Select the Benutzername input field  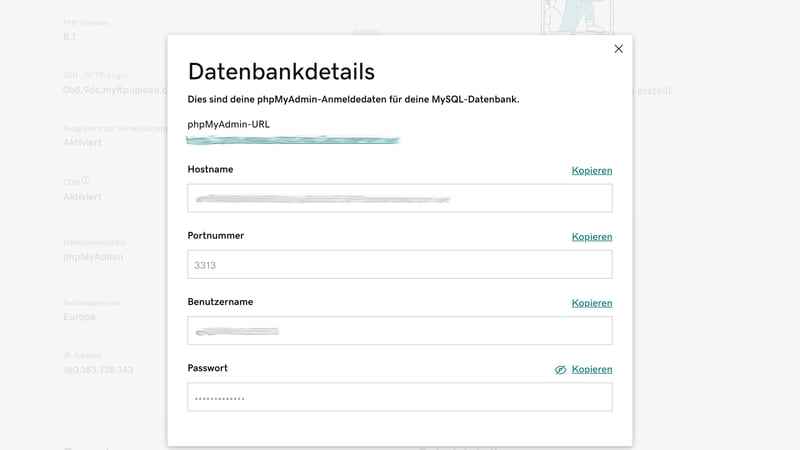(x=399, y=330)
